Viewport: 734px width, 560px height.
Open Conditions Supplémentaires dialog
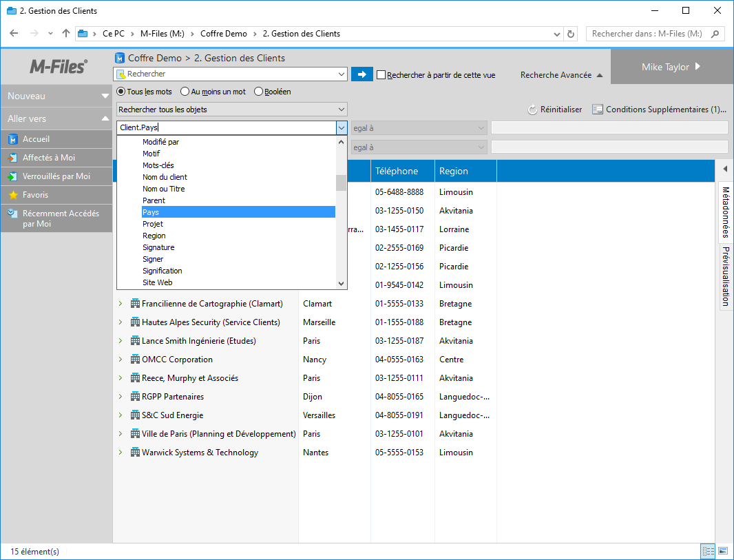[x=659, y=110]
